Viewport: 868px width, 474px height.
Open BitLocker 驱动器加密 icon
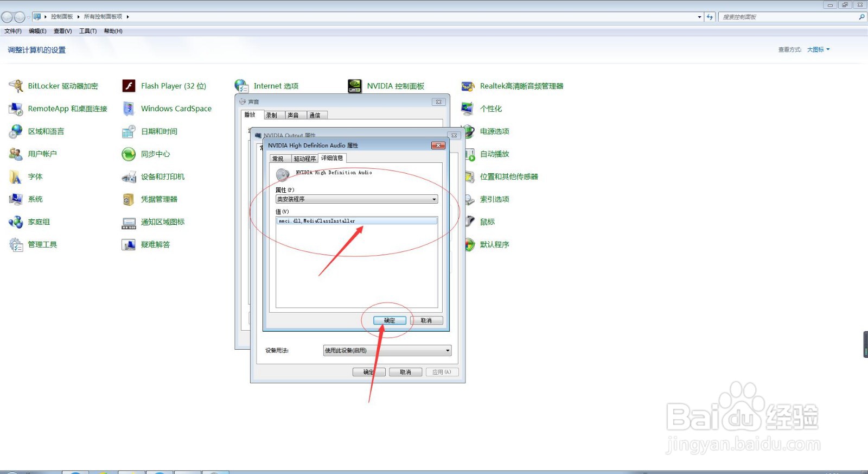click(x=16, y=86)
